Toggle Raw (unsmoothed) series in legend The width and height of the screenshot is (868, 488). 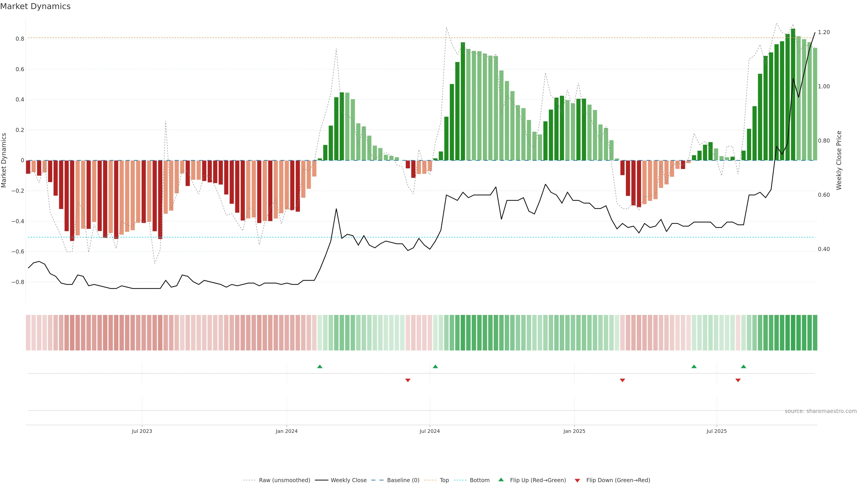(x=284, y=480)
